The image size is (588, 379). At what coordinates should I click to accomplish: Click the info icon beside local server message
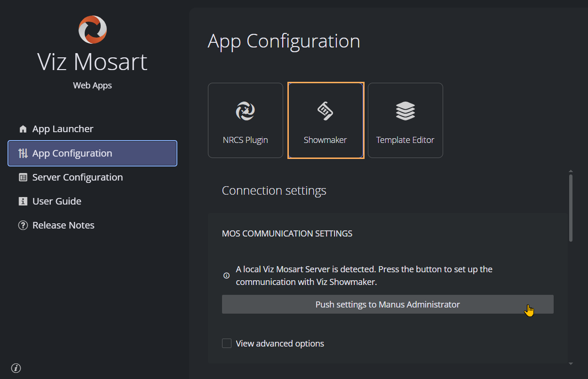226,276
